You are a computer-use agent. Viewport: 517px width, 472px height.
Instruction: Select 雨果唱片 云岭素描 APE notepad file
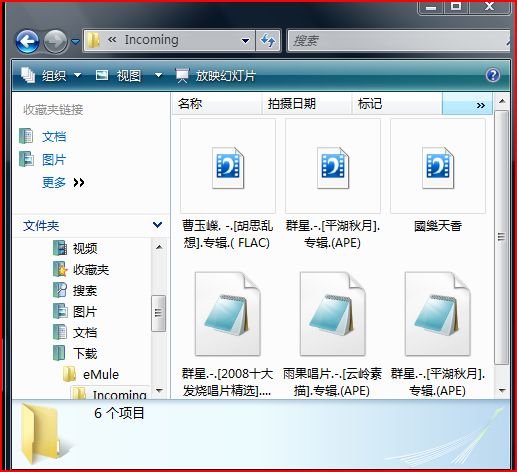coord(333,314)
